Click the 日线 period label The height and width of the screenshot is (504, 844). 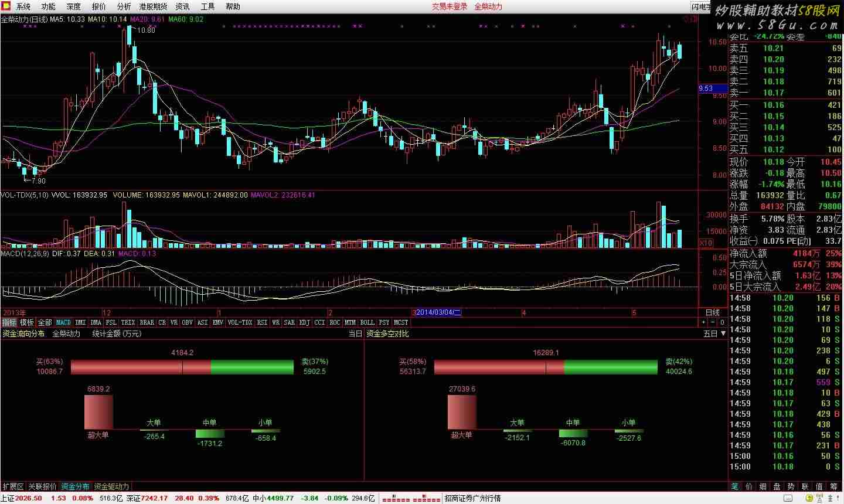[x=713, y=312]
